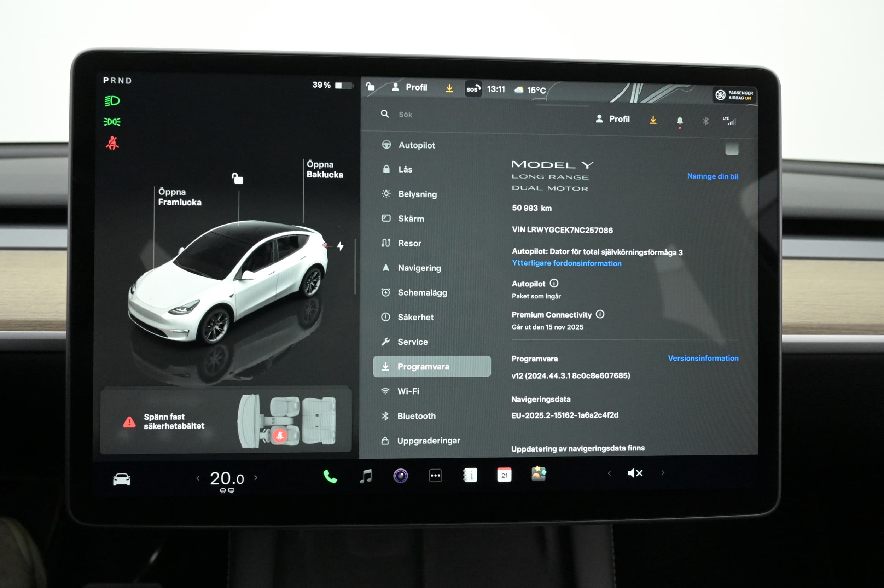Tap the charging bolt icon on car
884x588 pixels.
click(340, 246)
